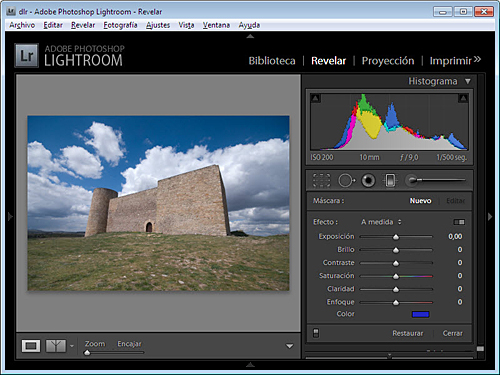Viewport: 500px width, 375px height.
Task: Click the Lr Lightroom logo
Action: pyautogui.click(x=27, y=55)
